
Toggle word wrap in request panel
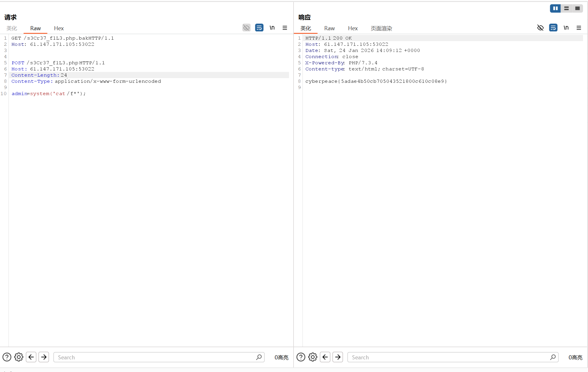coord(259,28)
